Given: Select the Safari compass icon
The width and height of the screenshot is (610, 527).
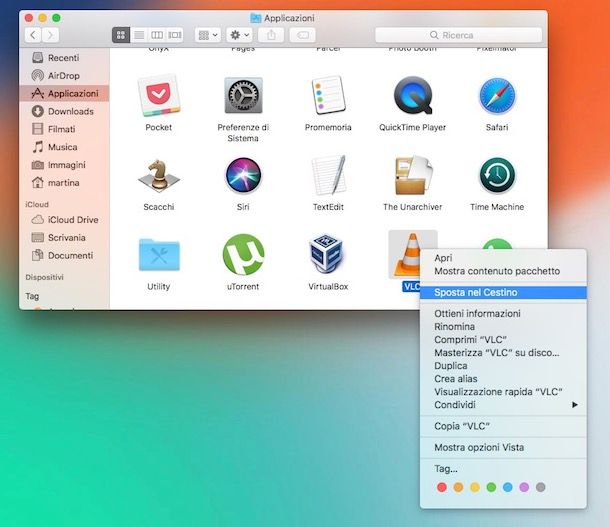Looking at the screenshot, I should [497, 96].
